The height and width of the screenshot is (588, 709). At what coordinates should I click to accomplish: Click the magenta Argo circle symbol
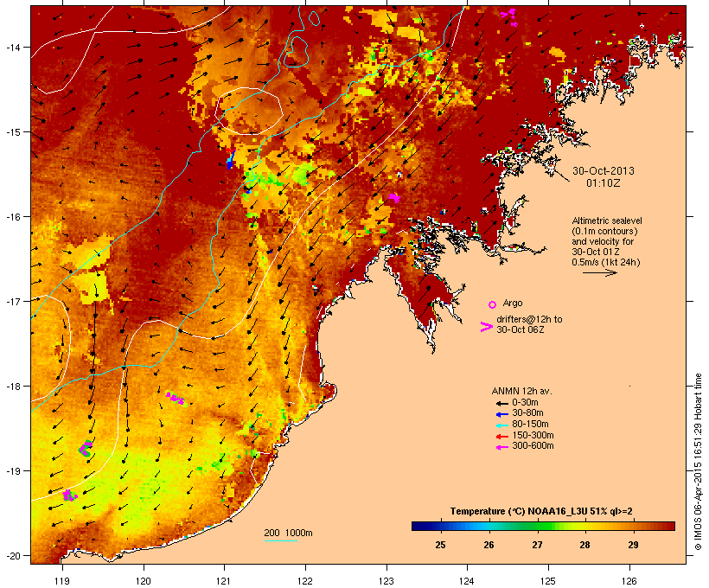point(493,304)
